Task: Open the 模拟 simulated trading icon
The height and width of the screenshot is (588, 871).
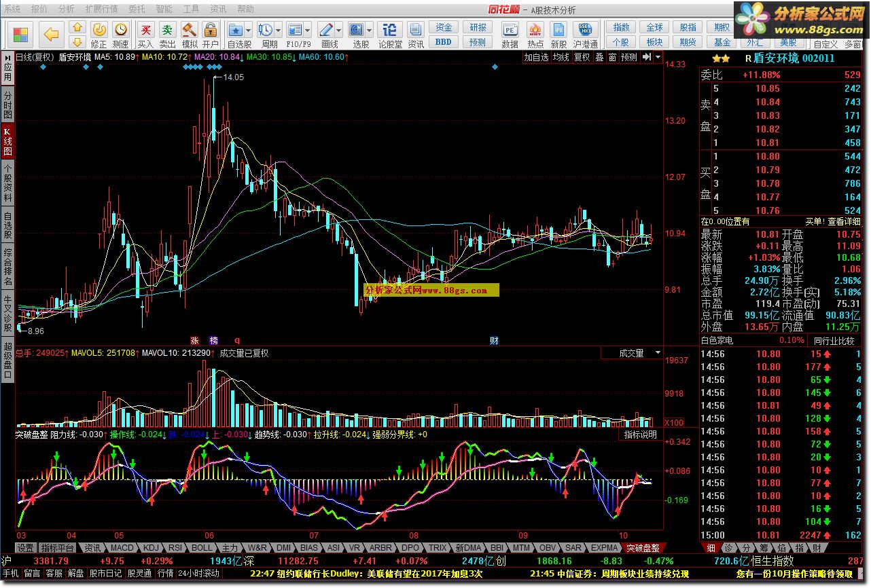Action: pyautogui.click(x=190, y=35)
